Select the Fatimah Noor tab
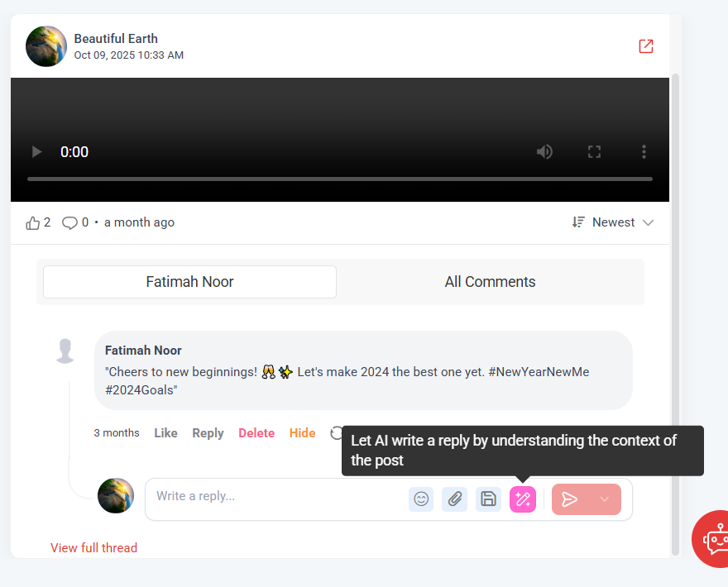The height and width of the screenshot is (587, 728). click(x=189, y=282)
